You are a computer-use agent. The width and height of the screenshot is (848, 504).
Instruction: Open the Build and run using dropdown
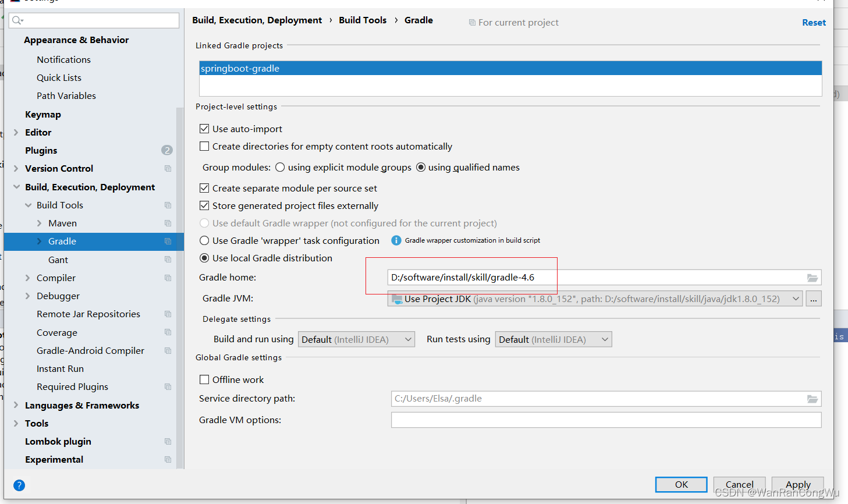point(356,339)
